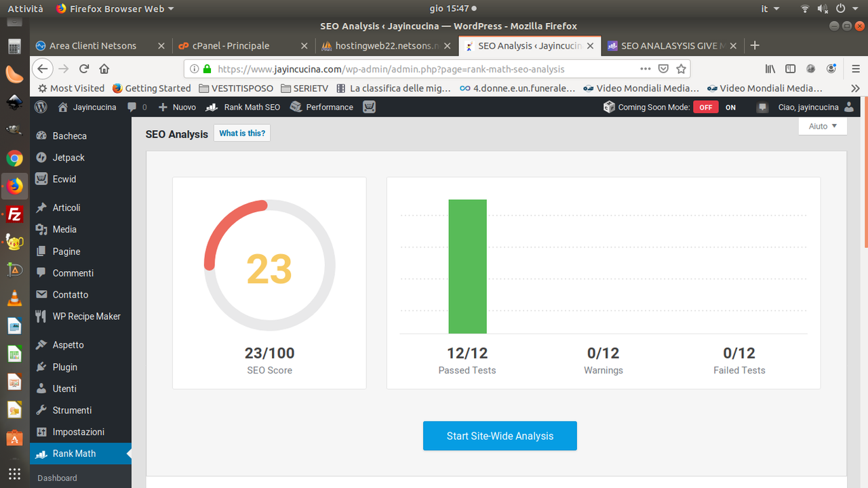868x488 pixels.
Task: Open Pagine in the sidebar
Action: point(66,251)
